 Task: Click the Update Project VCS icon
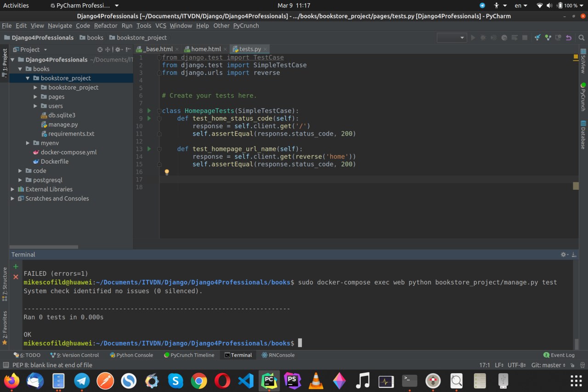pos(537,38)
